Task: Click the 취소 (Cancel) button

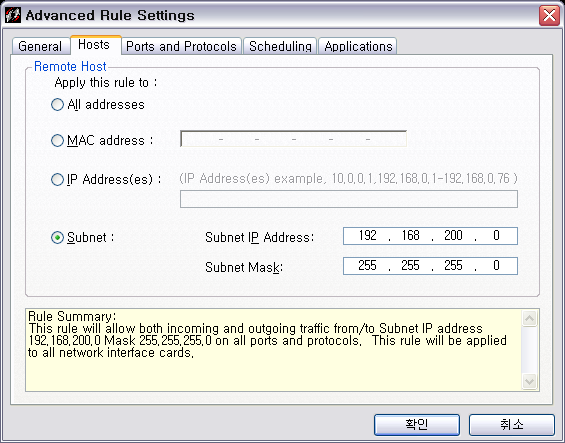Action: [x=512, y=425]
